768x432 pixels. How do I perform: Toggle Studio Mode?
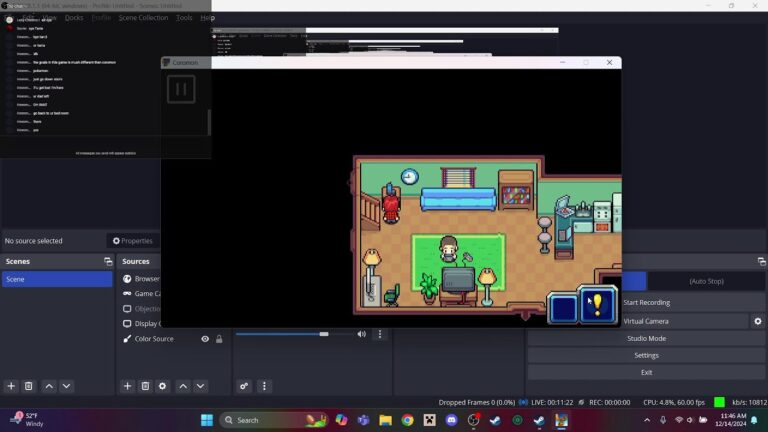pyautogui.click(x=647, y=338)
